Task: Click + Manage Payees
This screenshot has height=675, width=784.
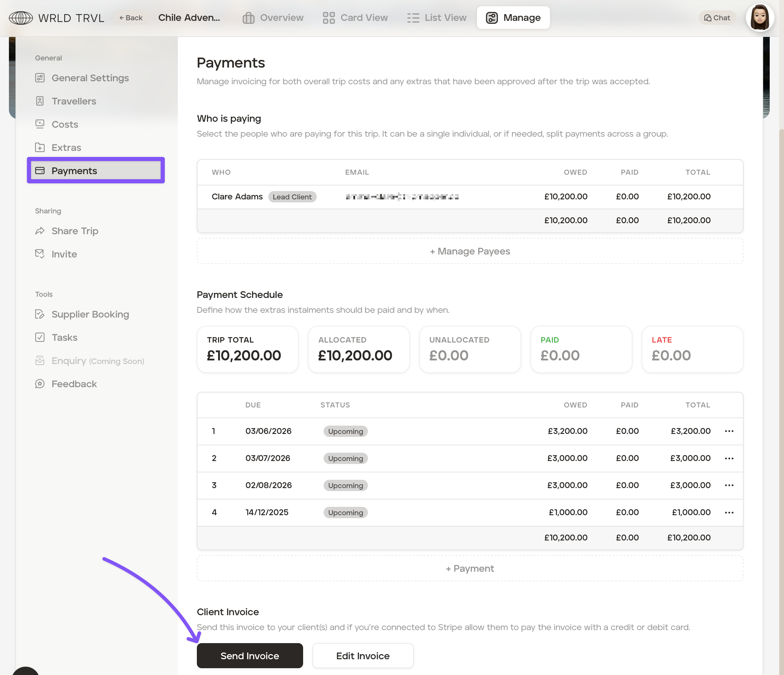Action: 470,251
